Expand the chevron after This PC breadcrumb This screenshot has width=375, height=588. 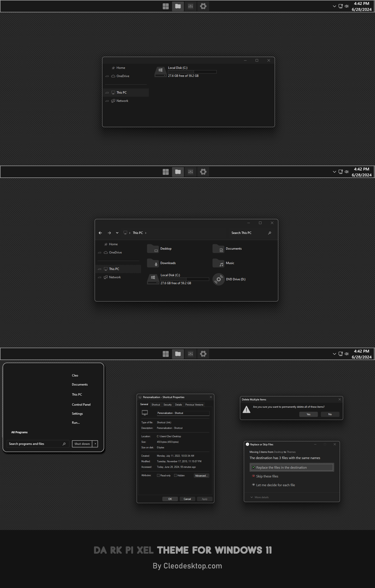(x=146, y=233)
